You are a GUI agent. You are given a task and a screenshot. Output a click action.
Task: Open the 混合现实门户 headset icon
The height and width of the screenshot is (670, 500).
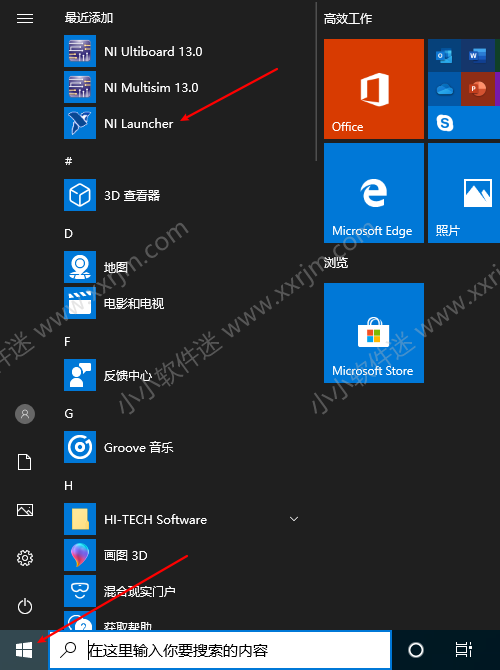pyautogui.click(x=80, y=591)
